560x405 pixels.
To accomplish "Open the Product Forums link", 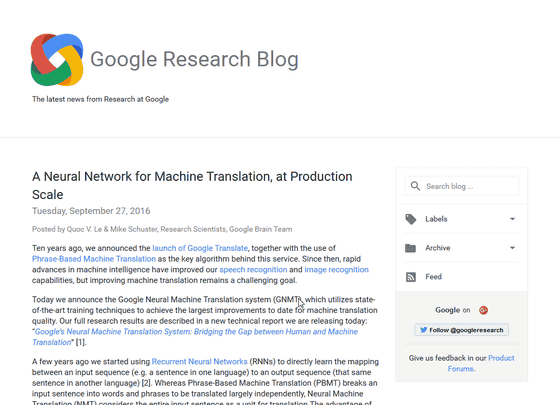I will 481,363.
